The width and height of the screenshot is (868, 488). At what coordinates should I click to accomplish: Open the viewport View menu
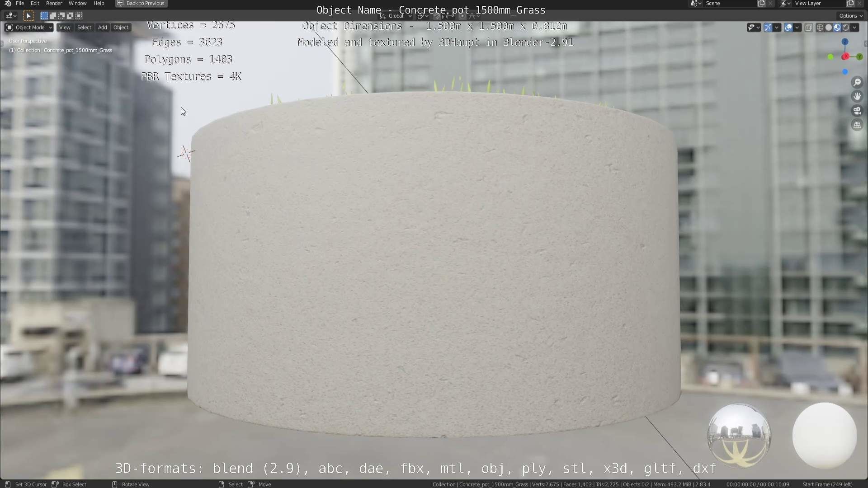click(x=65, y=28)
